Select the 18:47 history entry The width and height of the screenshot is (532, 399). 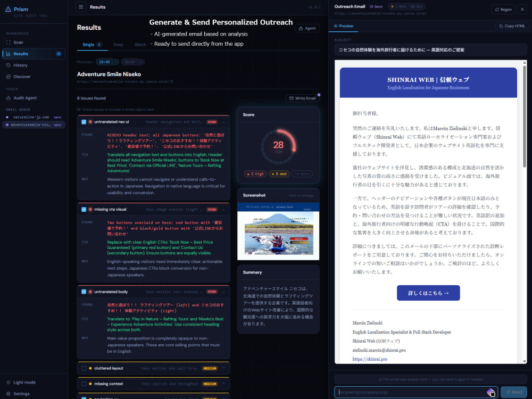(130, 62)
